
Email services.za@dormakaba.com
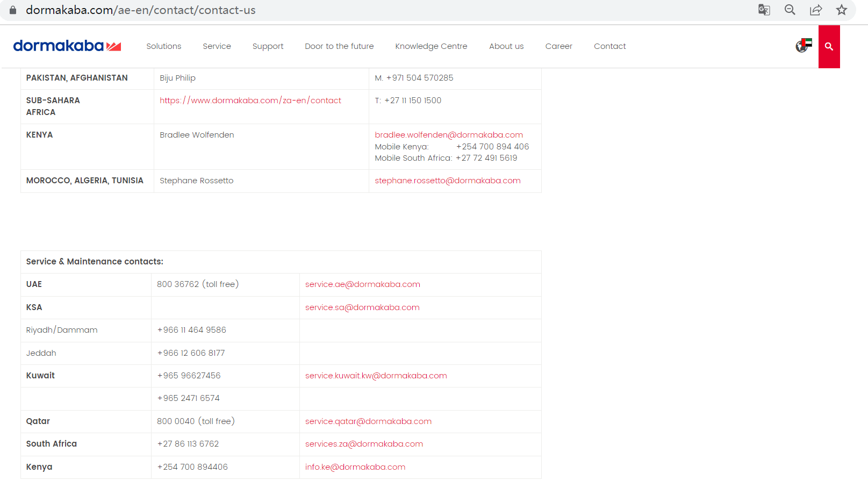click(x=364, y=444)
